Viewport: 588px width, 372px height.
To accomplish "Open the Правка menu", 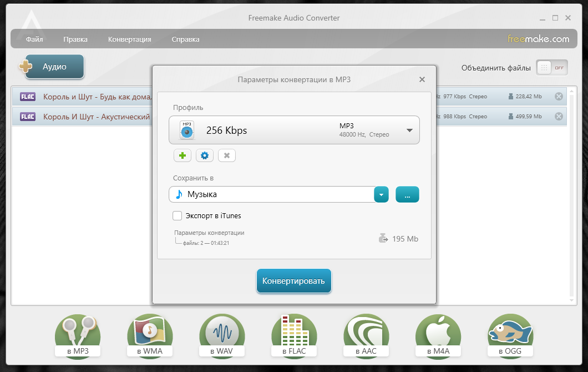I will (x=75, y=39).
